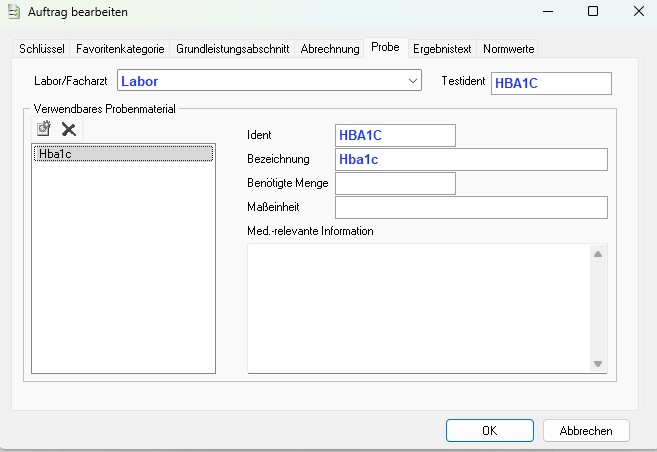Focus the Ident field containing HBA1C

(395, 135)
